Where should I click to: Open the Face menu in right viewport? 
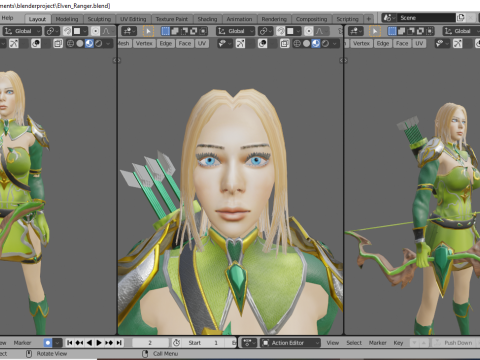402,43
